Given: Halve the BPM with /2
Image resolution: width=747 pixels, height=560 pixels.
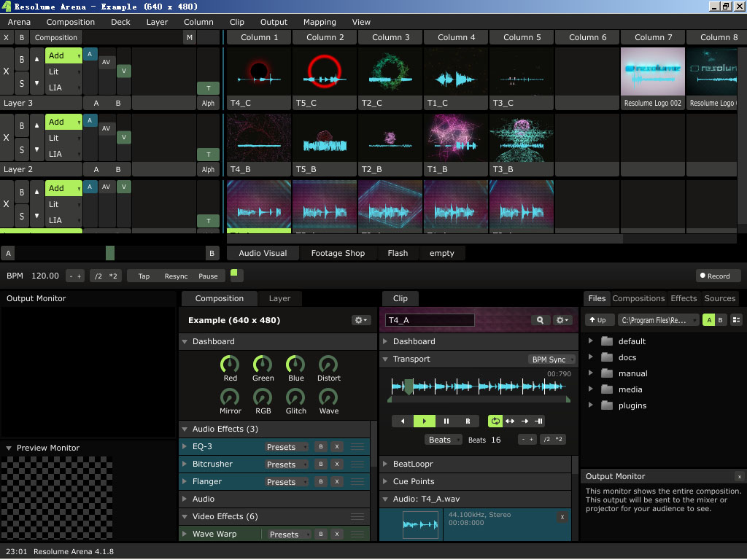Looking at the screenshot, I should pyautogui.click(x=98, y=276).
